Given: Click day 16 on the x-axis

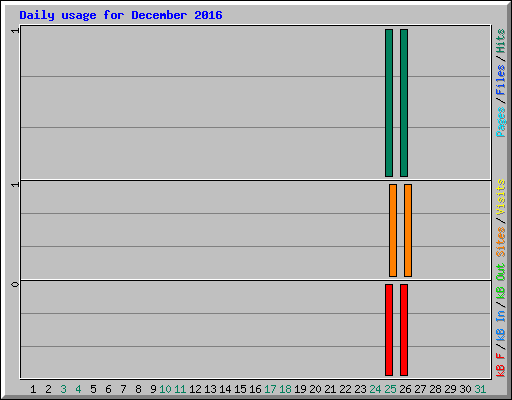Looking at the screenshot, I should 255,389.
